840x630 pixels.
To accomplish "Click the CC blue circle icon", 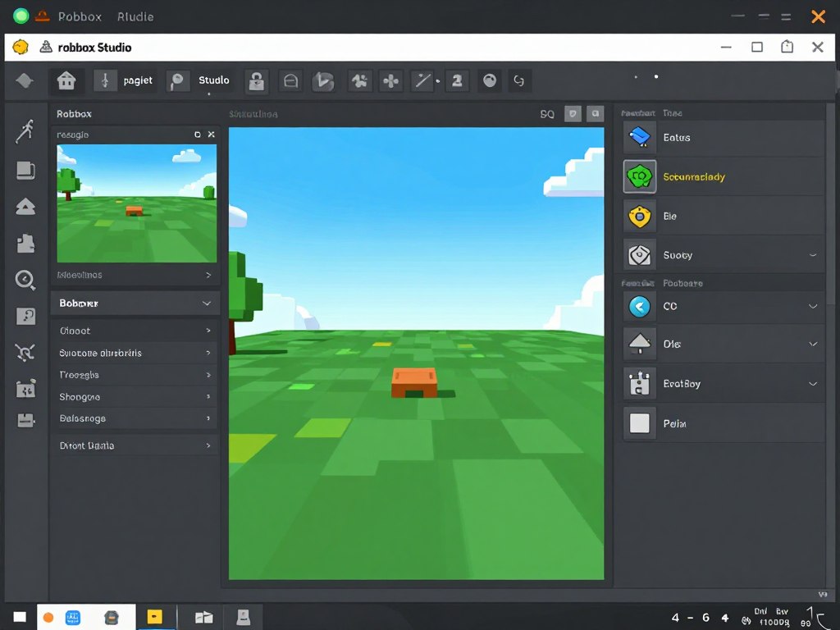I will (640, 307).
